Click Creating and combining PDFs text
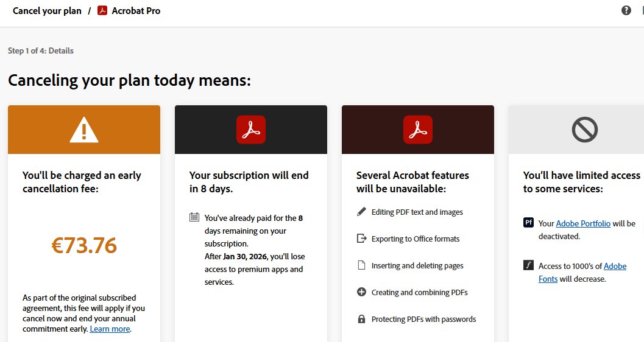Screen dimensions: 644x342 (420, 292)
